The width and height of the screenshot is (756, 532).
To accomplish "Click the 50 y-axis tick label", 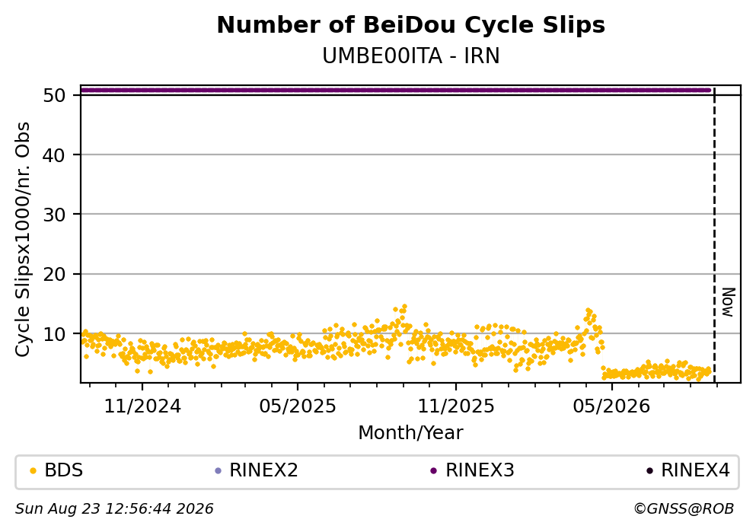I will tap(54, 95).
